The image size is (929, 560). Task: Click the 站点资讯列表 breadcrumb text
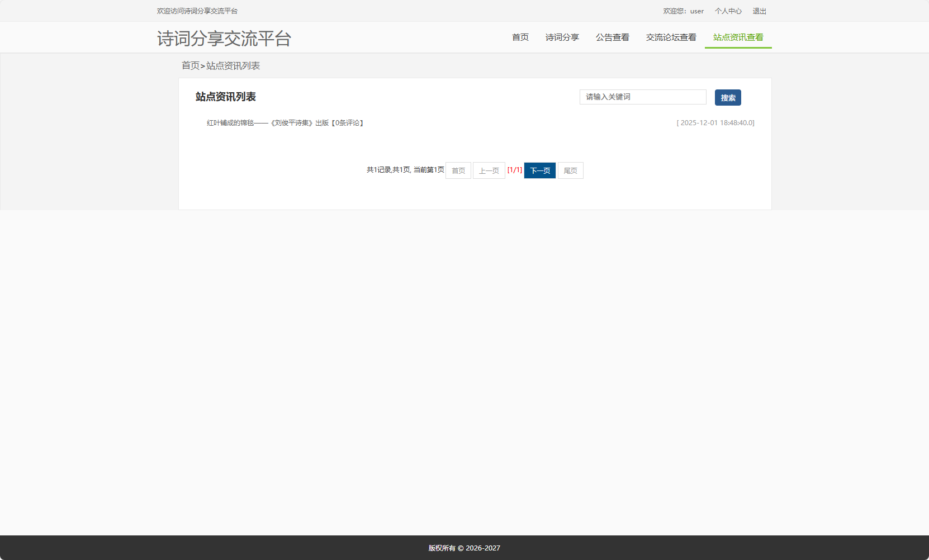(x=233, y=65)
